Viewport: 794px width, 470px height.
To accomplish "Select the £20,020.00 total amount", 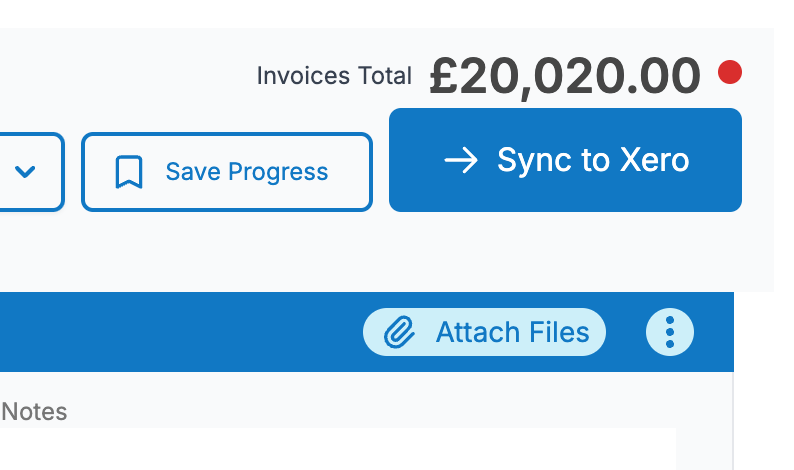I will (x=565, y=76).
